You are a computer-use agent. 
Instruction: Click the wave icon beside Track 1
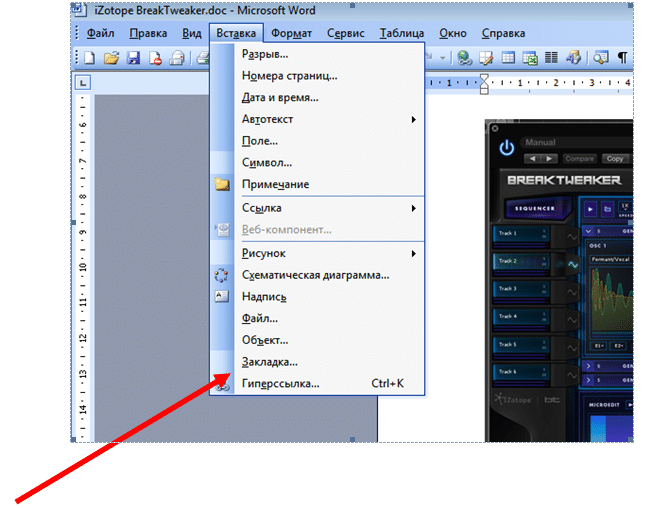(572, 237)
